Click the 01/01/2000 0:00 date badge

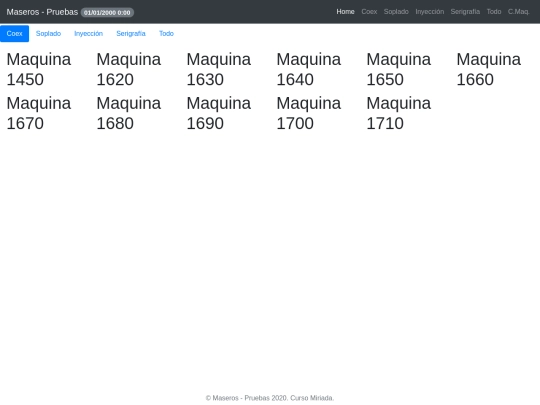[x=107, y=13]
